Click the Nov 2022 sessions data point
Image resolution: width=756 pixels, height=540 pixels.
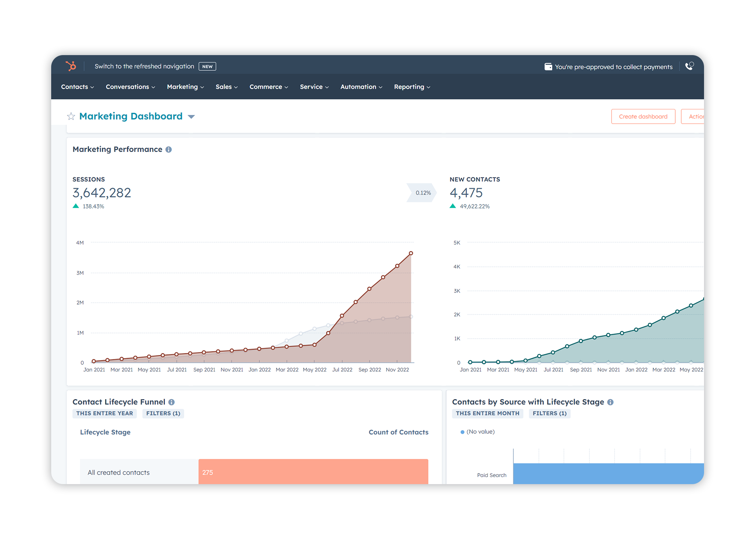point(397,266)
